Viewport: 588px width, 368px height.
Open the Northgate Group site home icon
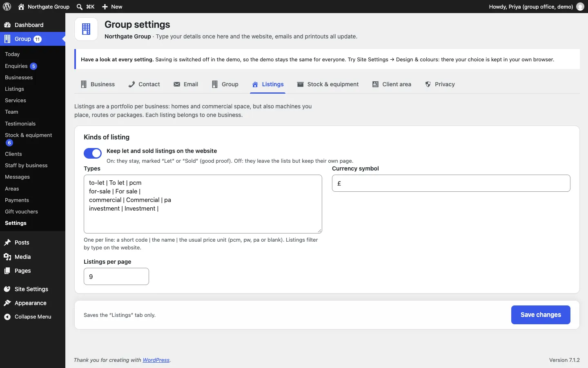[21, 7]
